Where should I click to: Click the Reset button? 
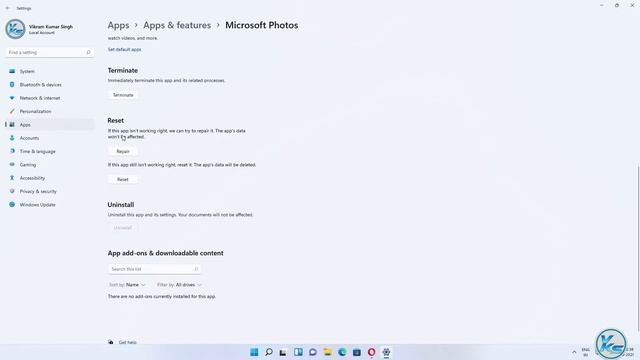point(123,180)
